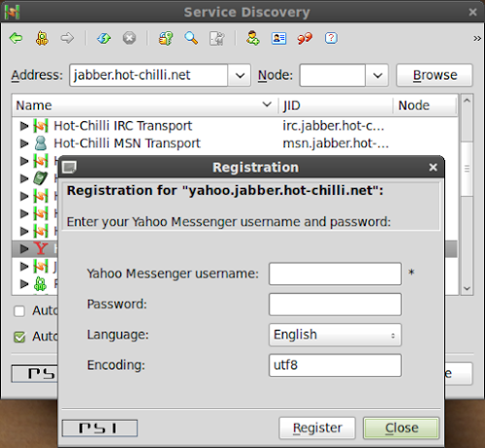Click the JID column header

coord(336,106)
